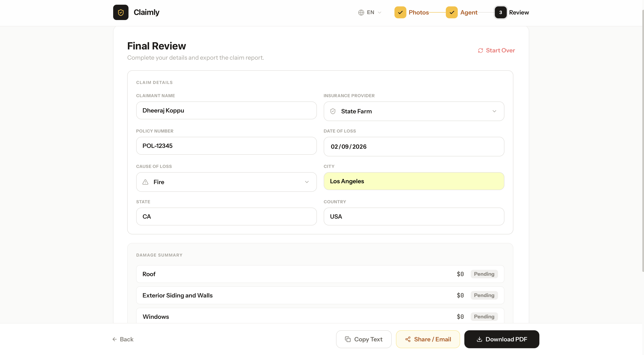This screenshot has width=644, height=355.
Task: Go to the Photos step
Action: (x=419, y=13)
